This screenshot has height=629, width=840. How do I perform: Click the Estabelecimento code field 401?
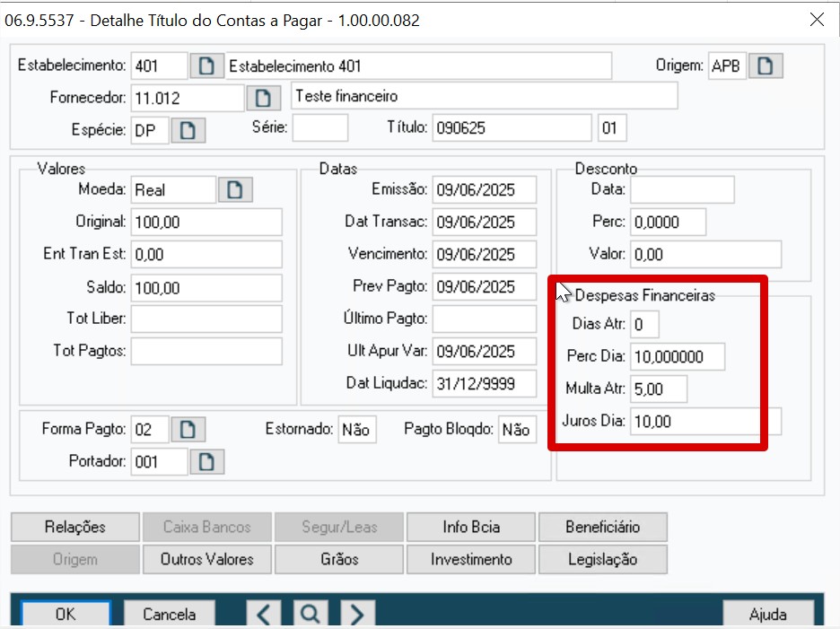coord(159,66)
